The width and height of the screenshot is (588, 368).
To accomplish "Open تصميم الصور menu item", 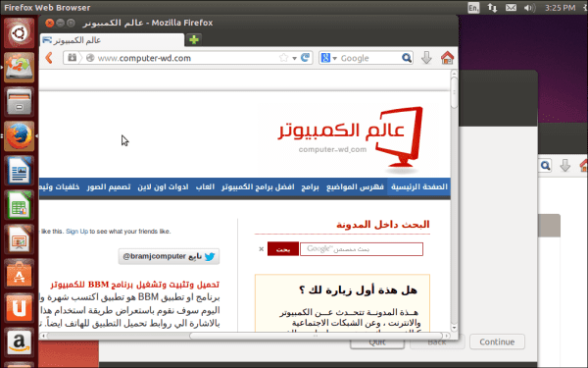I will tap(109, 186).
